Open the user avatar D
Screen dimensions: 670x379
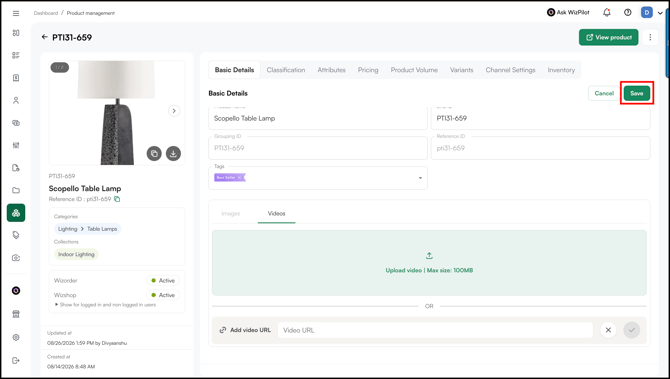(646, 13)
